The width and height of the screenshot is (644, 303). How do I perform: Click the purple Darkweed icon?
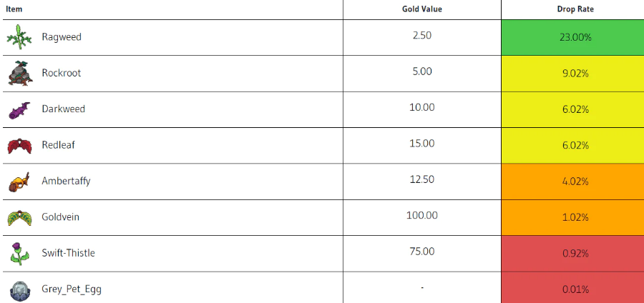click(x=19, y=109)
